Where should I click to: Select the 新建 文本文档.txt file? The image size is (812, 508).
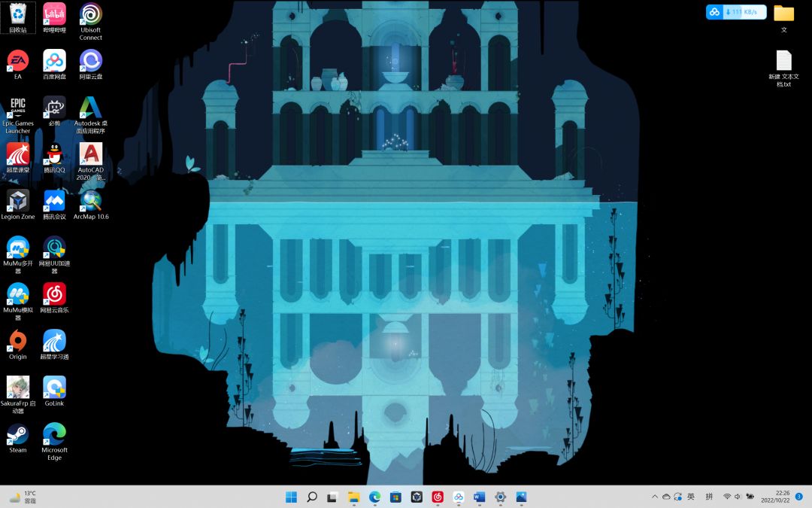[x=784, y=68]
